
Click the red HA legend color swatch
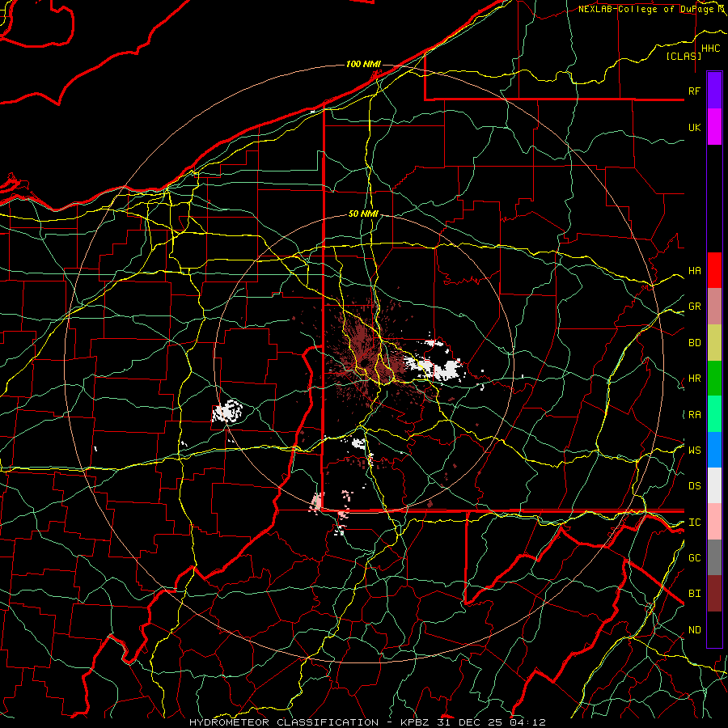pyautogui.click(x=714, y=270)
